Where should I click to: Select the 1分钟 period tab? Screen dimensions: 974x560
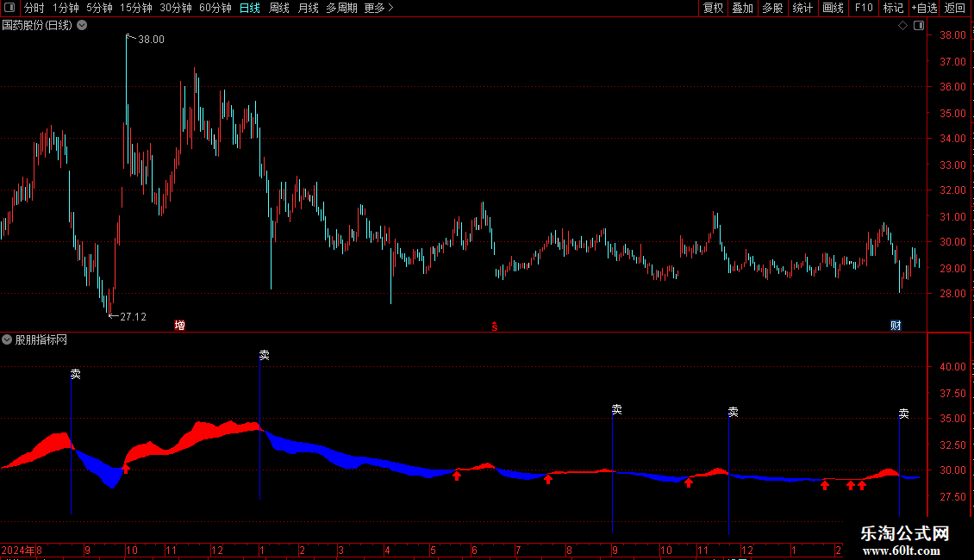pos(66,8)
